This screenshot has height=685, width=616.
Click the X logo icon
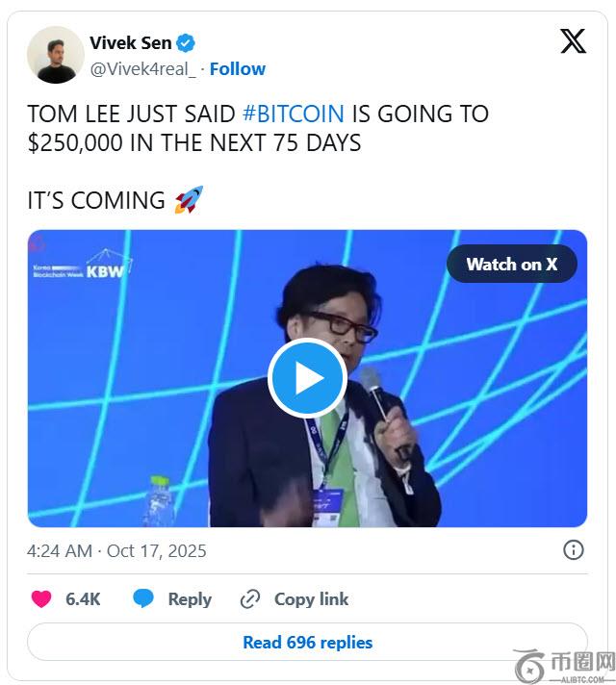click(573, 41)
